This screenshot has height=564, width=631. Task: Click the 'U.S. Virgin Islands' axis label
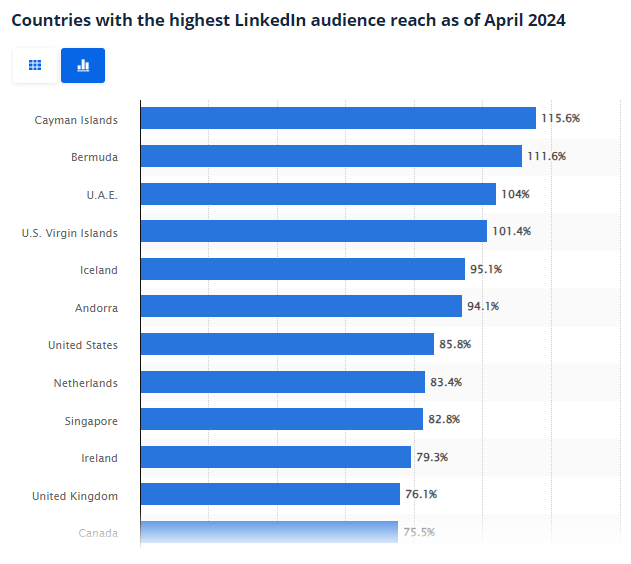[x=70, y=233]
